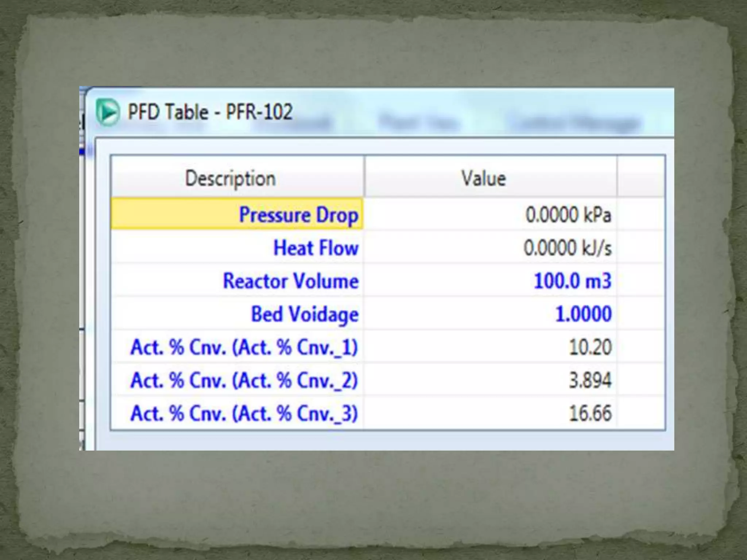Screen dimensions: 747x560
Task: Click the empty cell beside Pressure Drop value
Action: (640, 214)
